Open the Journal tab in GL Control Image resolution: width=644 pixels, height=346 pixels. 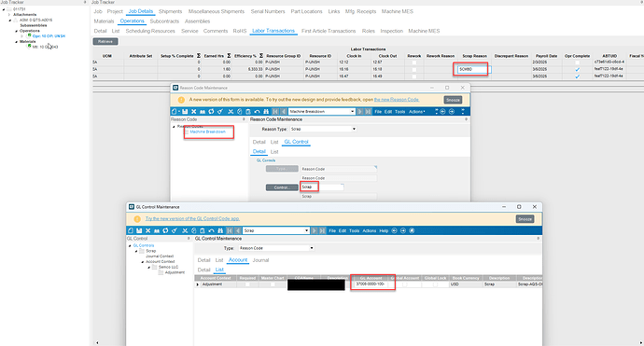(x=260, y=260)
